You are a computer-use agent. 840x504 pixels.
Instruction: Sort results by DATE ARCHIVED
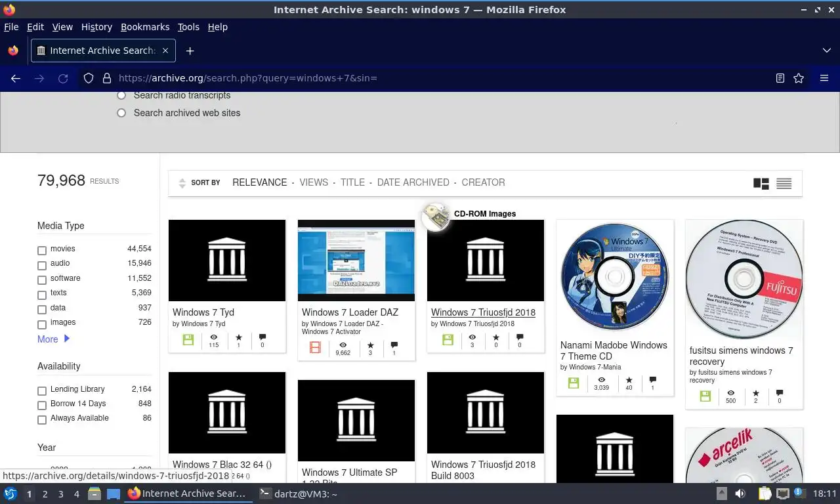click(413, 182)
